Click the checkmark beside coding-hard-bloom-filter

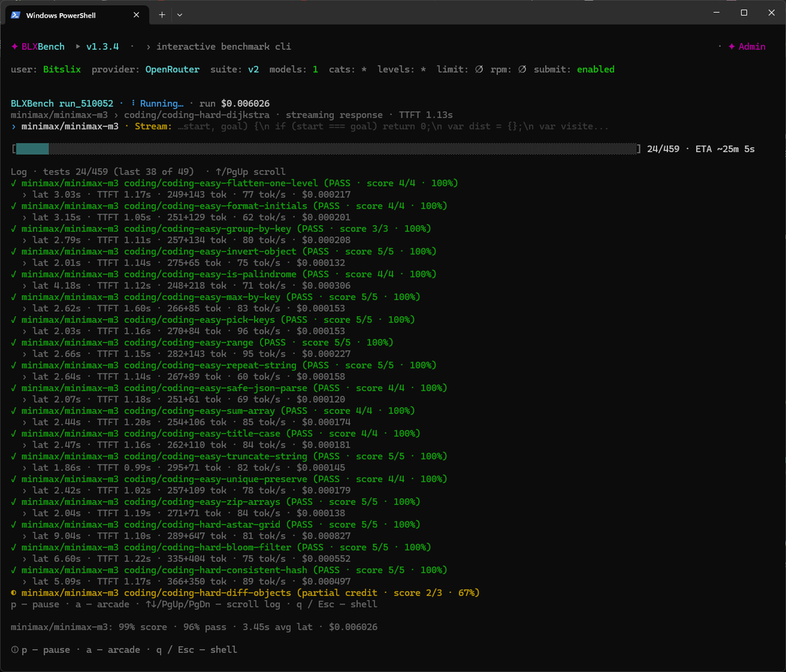tap(14, 548)
